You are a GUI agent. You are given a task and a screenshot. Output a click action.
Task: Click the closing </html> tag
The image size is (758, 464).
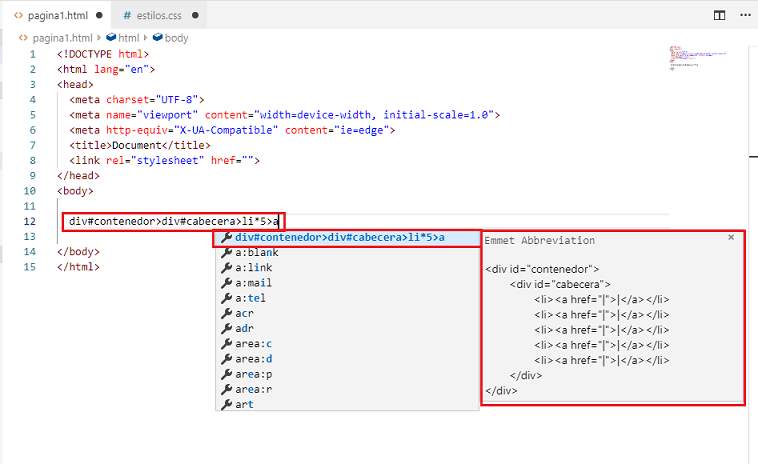[x=78, y=267]
